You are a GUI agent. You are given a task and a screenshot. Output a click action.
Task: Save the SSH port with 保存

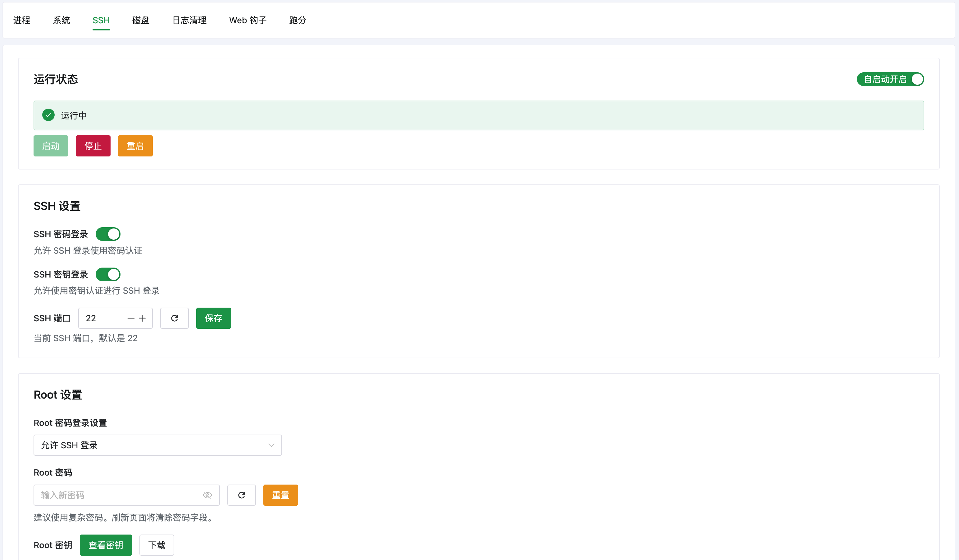[213, 318]
